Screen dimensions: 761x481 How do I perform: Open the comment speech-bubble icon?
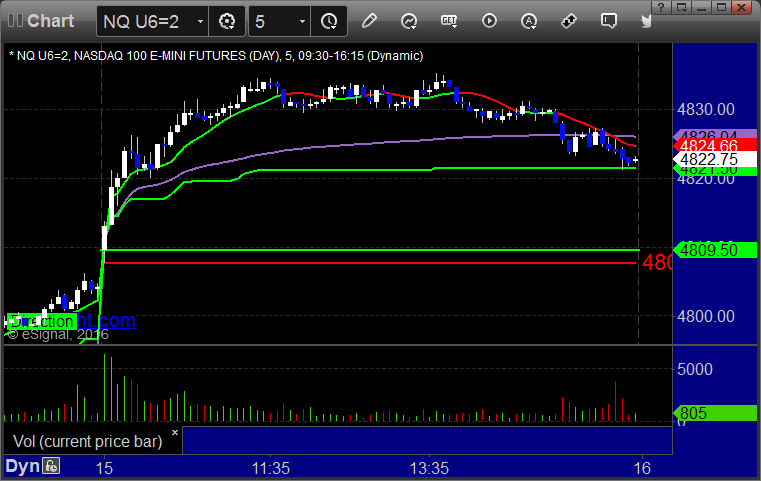tap(609, 21)
